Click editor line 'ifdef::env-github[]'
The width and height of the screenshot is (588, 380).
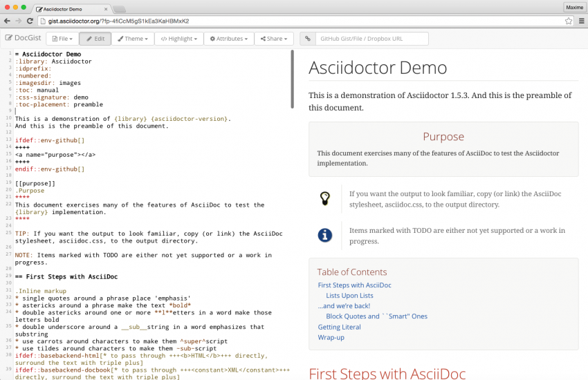[50, 140]
